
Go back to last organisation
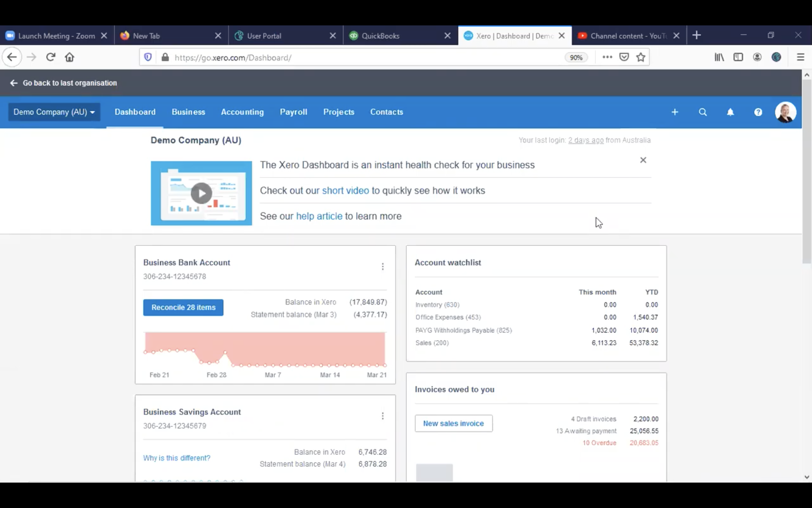[x=63, y=83]
